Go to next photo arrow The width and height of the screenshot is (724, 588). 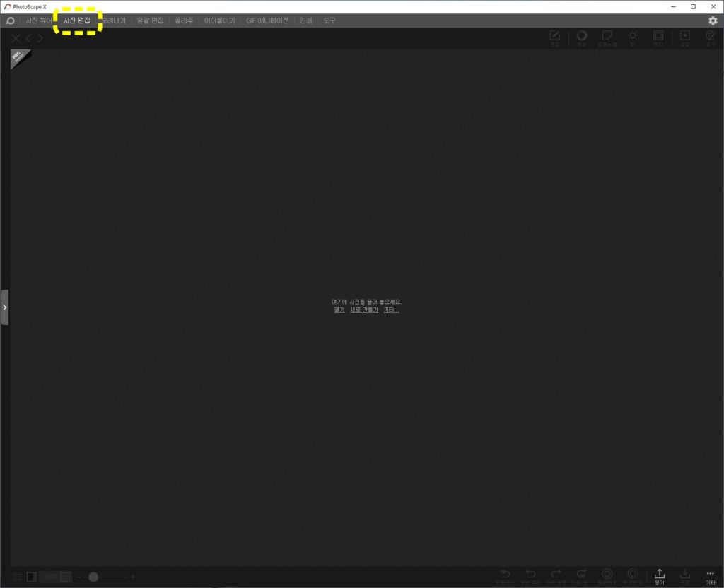coord(40,38)
